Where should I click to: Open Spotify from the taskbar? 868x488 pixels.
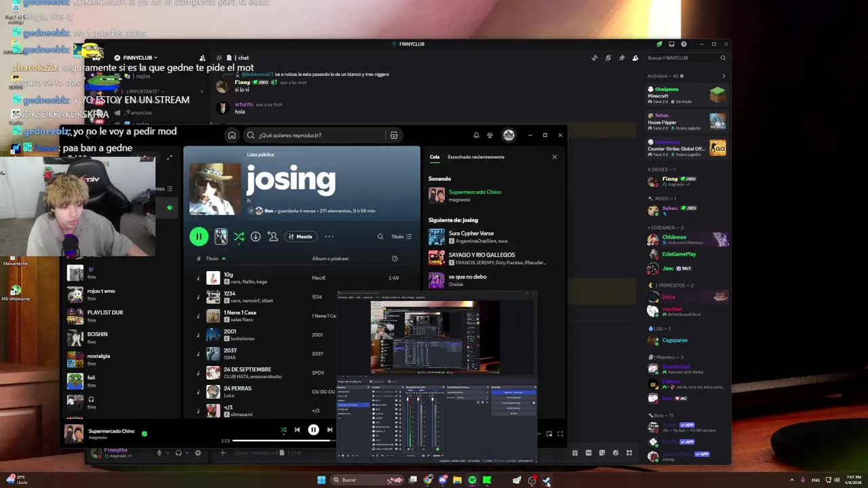[472, 480]
